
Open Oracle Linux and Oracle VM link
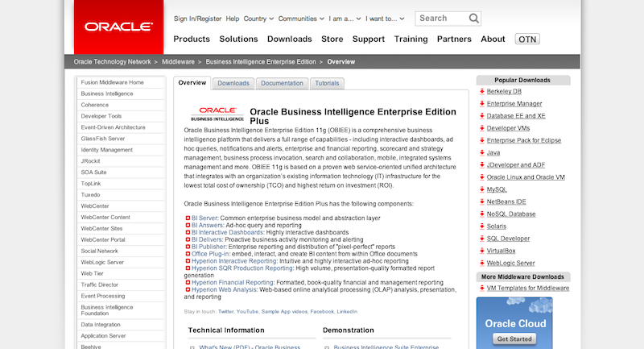pos(526,177)
